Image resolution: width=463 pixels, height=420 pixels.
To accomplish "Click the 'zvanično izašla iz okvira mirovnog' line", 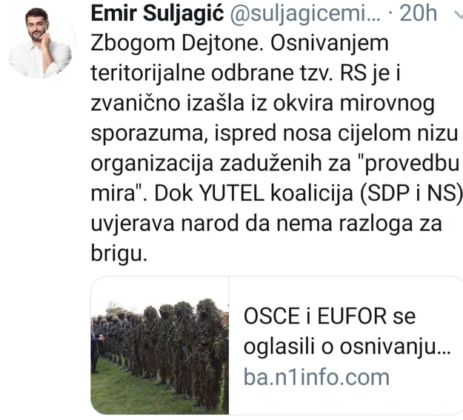I will [263, 103].
